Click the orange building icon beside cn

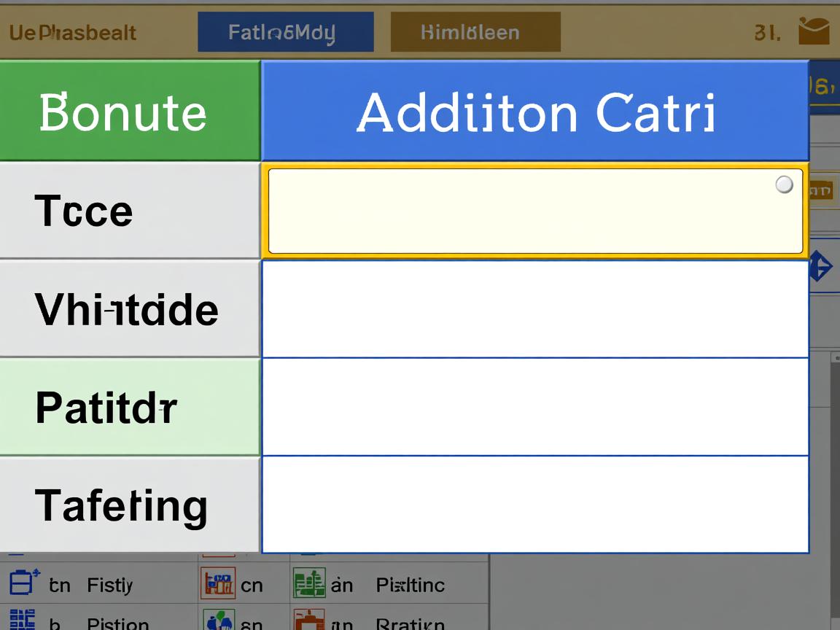coord(217,583)
